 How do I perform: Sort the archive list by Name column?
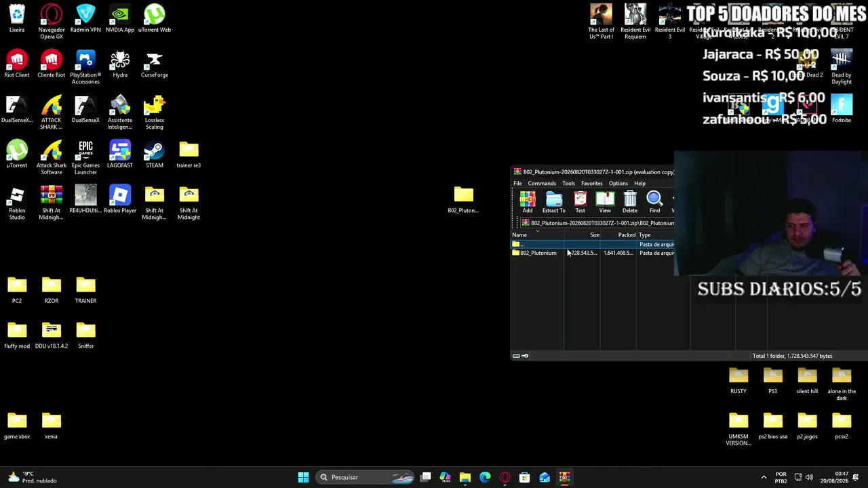538,235
